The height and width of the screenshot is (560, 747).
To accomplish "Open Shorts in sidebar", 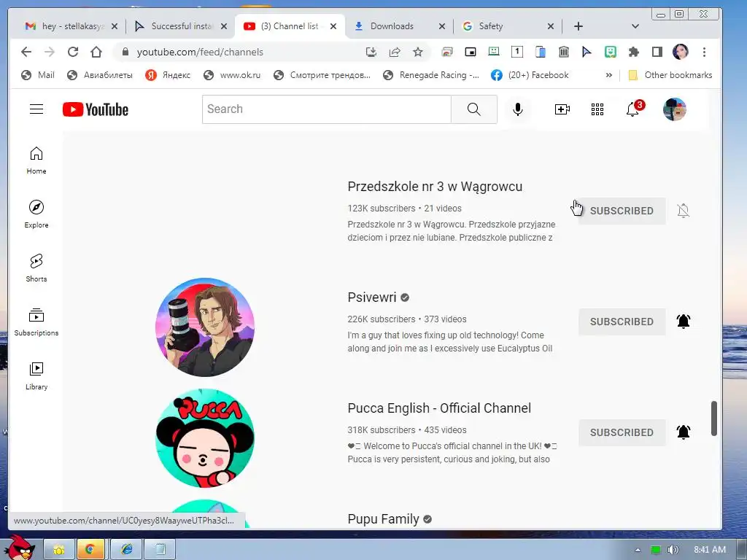I will tap(36, 268).
